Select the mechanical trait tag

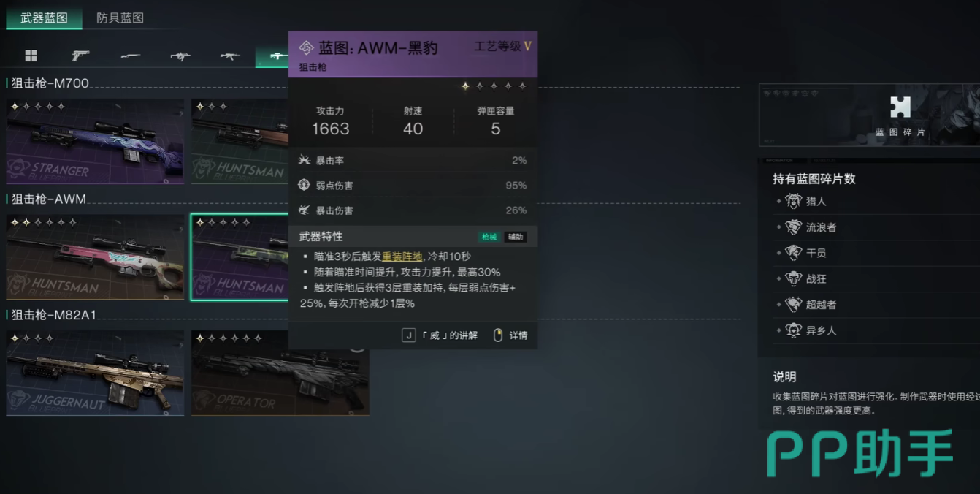tap(489, 237)
